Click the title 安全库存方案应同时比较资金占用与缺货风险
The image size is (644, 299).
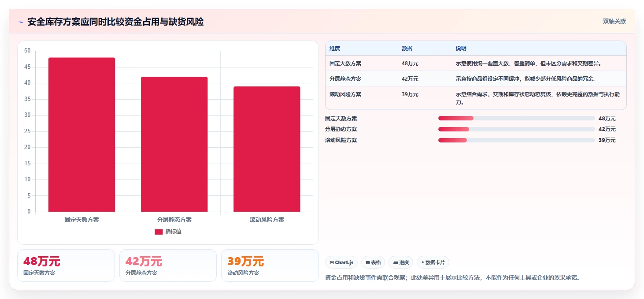point(115,22)
